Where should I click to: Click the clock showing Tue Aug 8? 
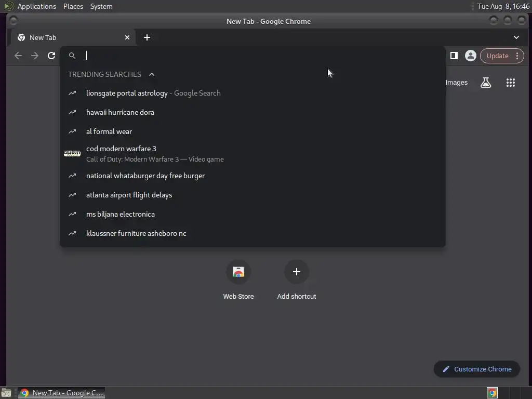pyautogui.click(x=503, y=6)
